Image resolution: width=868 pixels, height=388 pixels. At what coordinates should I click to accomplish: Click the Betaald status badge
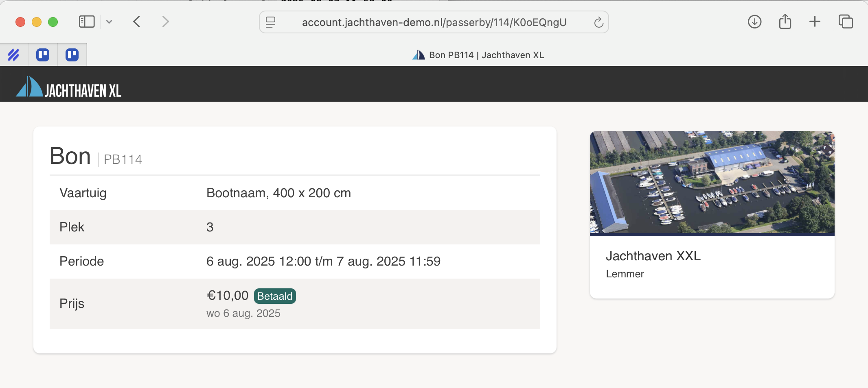click(275, 296)
